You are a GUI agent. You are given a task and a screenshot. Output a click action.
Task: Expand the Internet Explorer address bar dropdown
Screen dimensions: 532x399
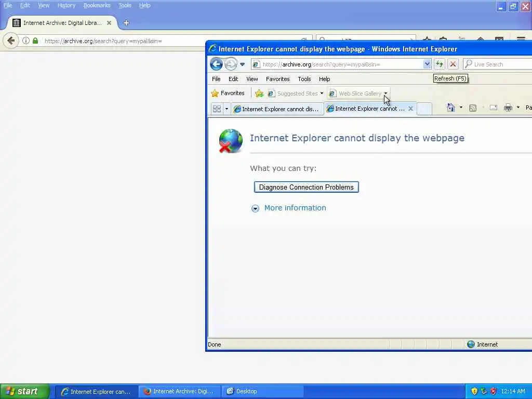tap(427, 64)
